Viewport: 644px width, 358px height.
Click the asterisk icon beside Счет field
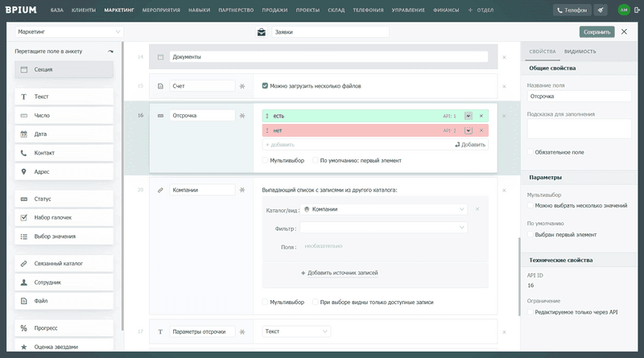242,86
